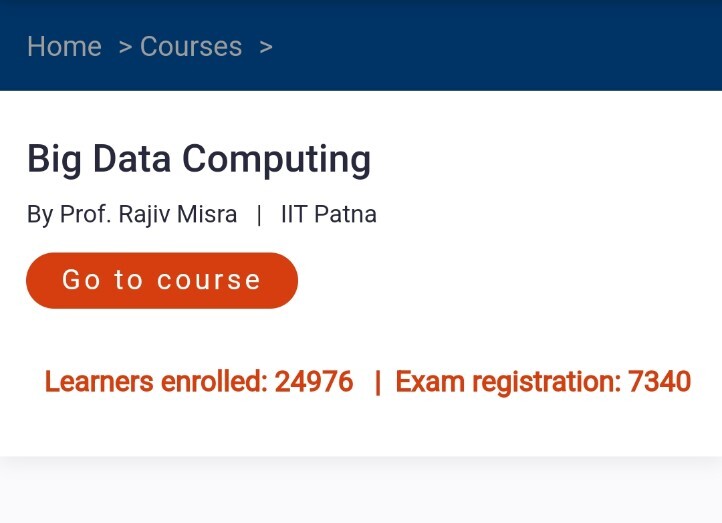Click the IIT Patna institute name
This screenshot has width=722, height=523.
(x=328, y=214)
